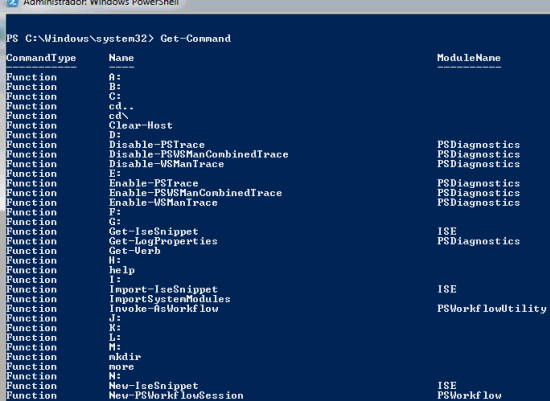Click the Get-Command text at the prompt
This screenshot has height=401, width=550.
(x=196, y=39)
